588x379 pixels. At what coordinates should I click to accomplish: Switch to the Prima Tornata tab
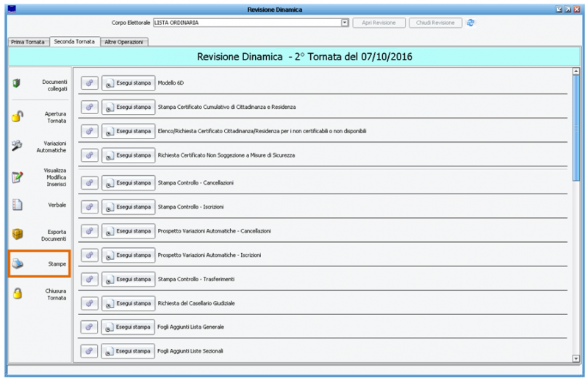(28, 42)
